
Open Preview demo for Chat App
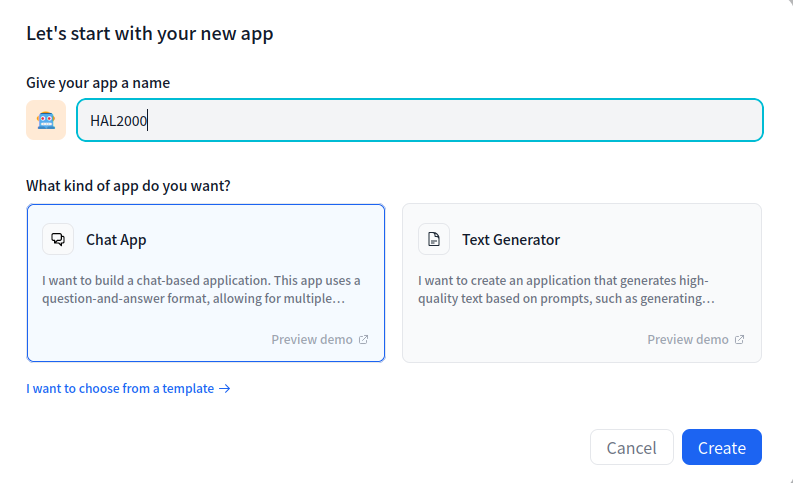[x=320, y=339]
